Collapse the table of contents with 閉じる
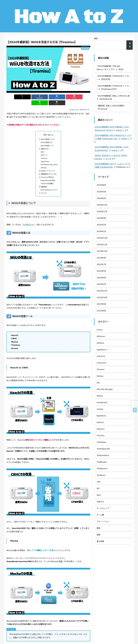The image size is (138, 644). coord(51,135)
